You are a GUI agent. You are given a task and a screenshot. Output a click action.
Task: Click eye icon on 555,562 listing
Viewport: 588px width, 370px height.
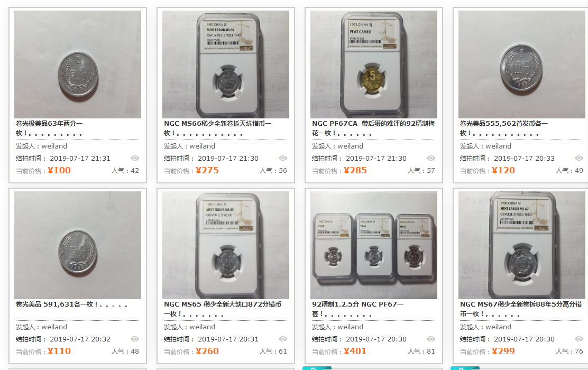[579, 158]
